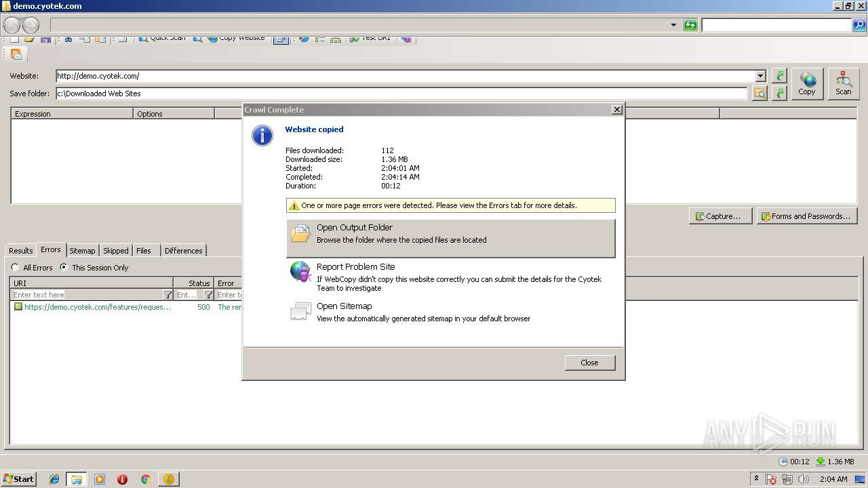The image size is (868, 488).
Task: Click the Status column header
Action: click(194, 283)
